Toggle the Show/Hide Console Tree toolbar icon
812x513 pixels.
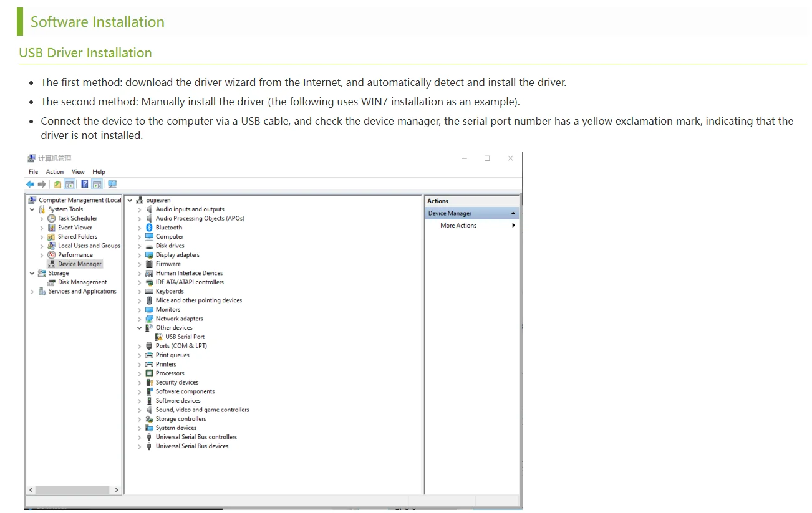(70, 184)
